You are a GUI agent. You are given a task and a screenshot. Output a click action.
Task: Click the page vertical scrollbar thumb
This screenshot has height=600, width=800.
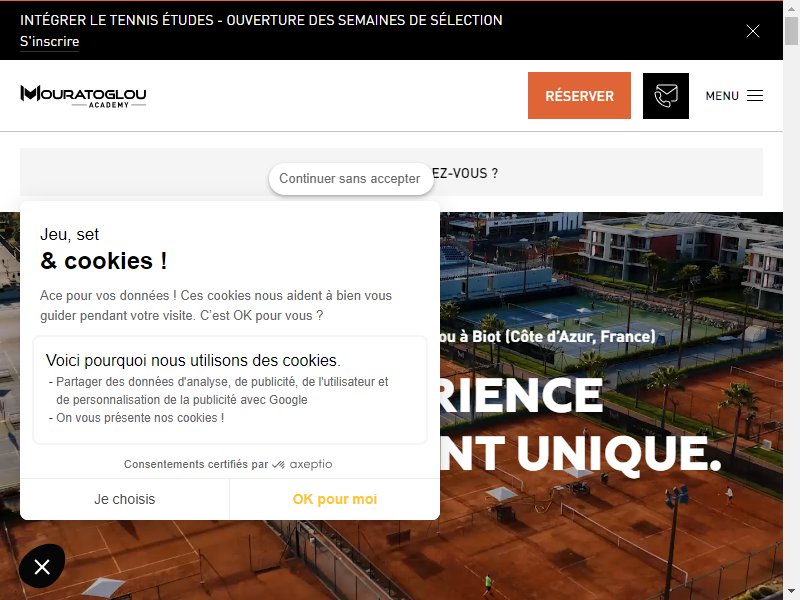[791, 30]
